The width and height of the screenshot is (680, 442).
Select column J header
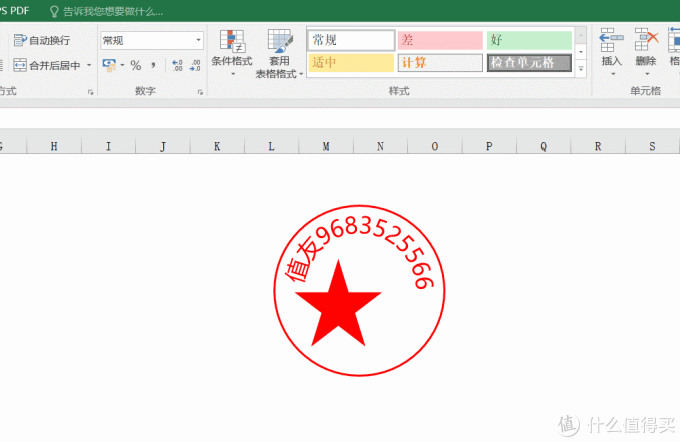(x=163, y=146)
